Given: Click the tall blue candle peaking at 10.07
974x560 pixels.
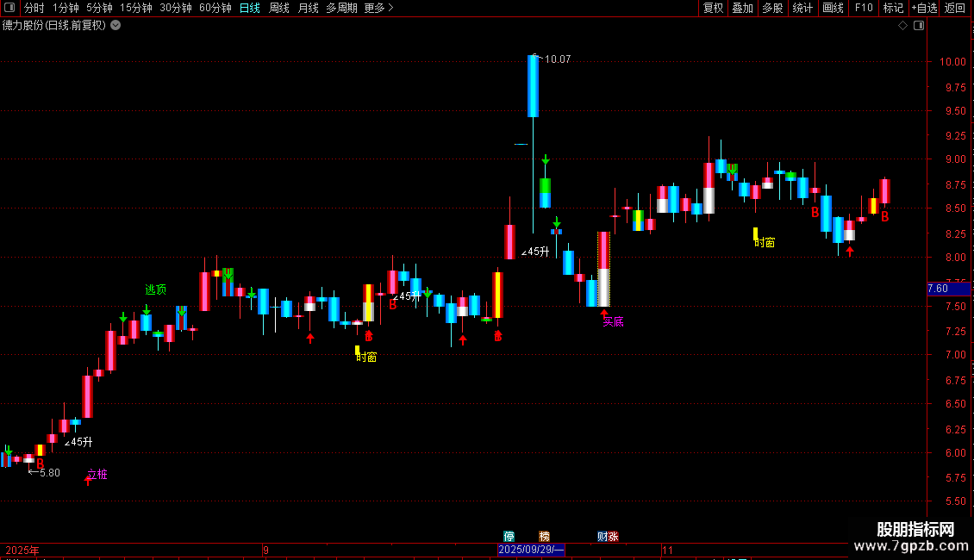Looking at the screenshot, I should (x=533, y=86).
